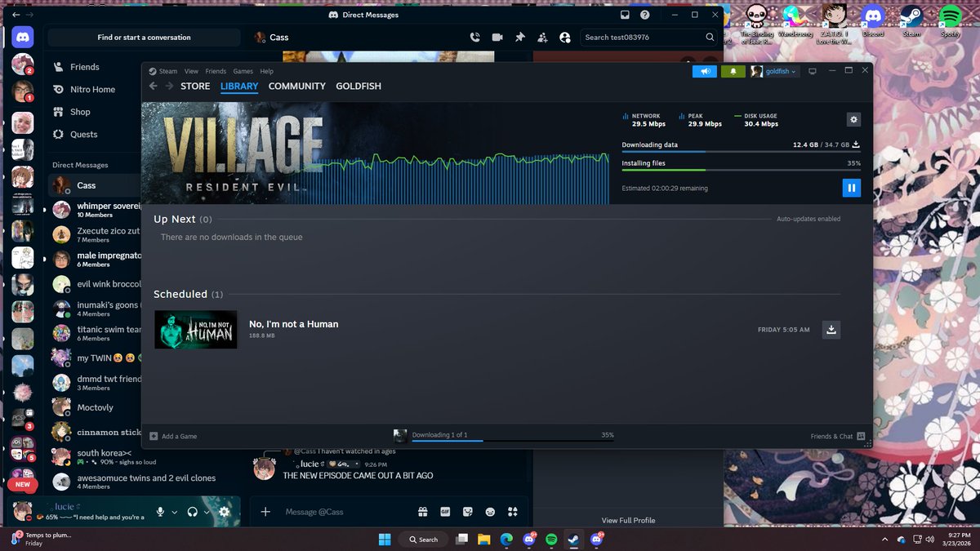The image size is (980, 551).
Task: Open the Steam menu
Action: (163, 71)
